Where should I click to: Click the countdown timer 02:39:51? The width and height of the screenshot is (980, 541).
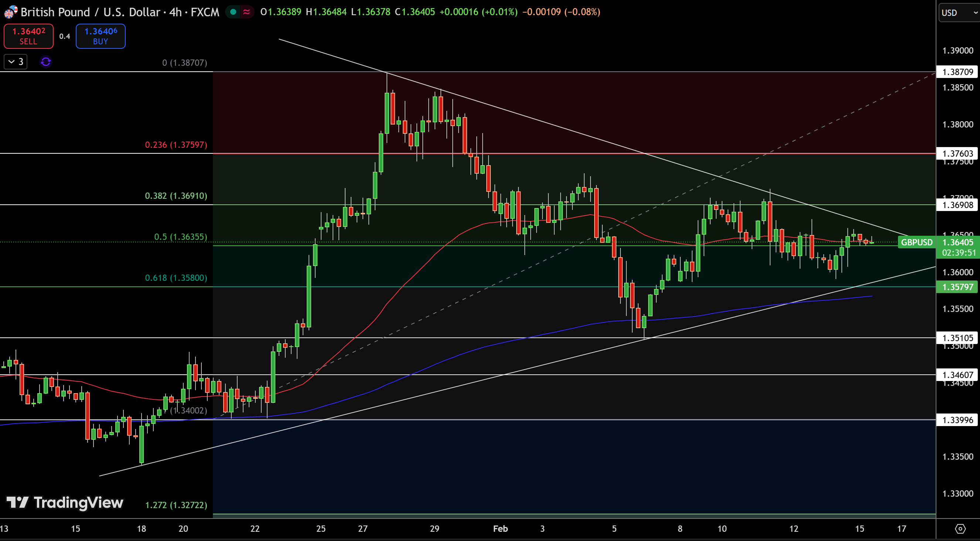(x=959, y=253)
